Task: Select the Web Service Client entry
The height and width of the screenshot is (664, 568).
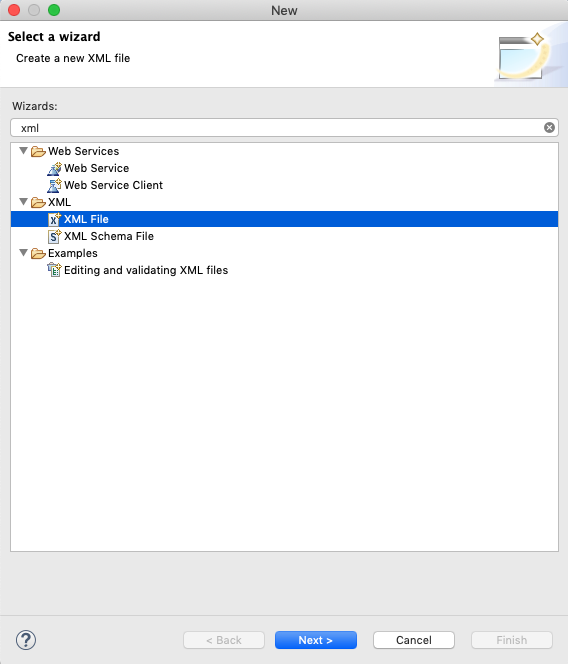Action: pos(113,185)
